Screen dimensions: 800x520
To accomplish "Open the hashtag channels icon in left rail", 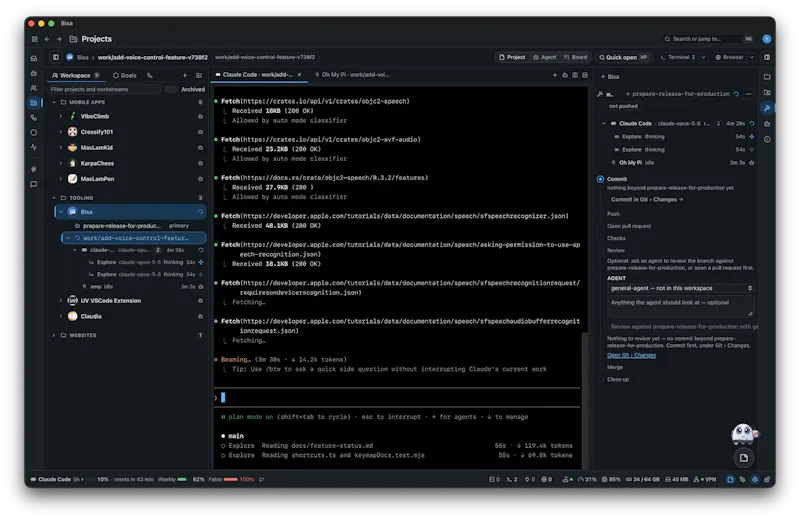I will pyautogui.click(x=34, y=169).
